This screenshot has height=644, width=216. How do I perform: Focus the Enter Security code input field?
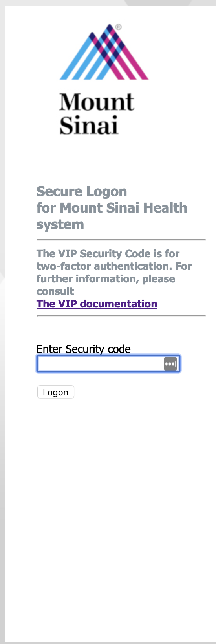click(x=108, y=364)
